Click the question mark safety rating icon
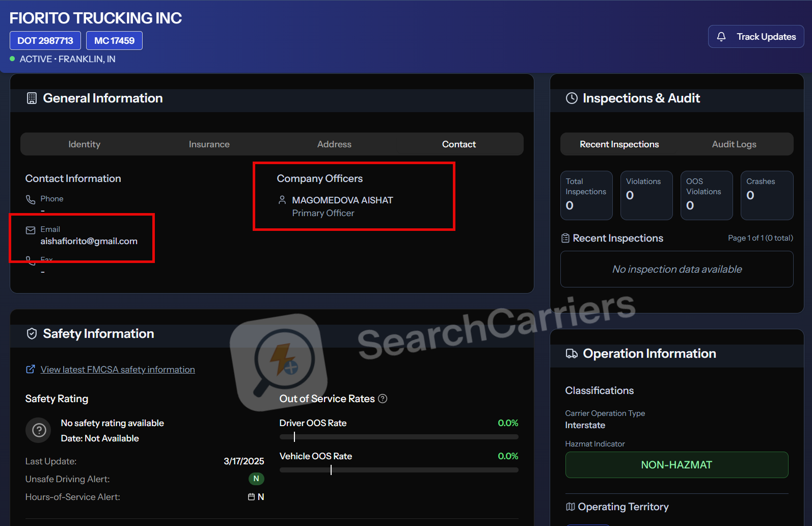The height and width of the screenshot is (526, 812). click(39, 431)
